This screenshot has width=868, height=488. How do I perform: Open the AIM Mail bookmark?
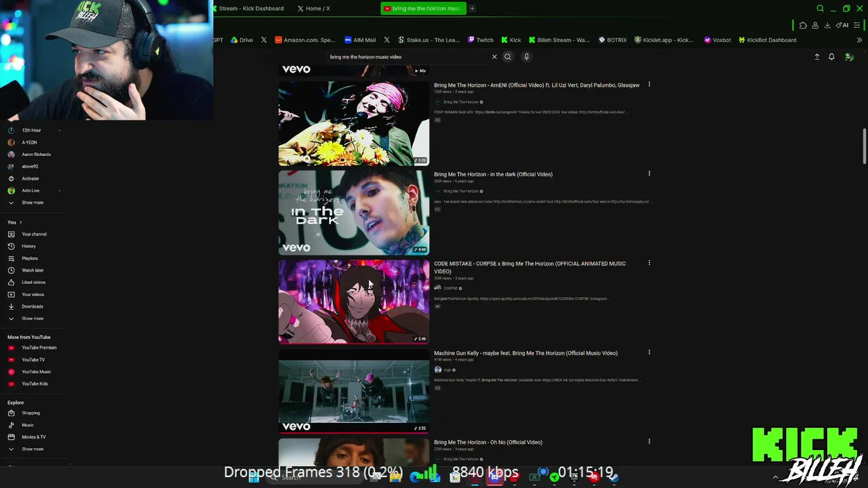(360, 40)
